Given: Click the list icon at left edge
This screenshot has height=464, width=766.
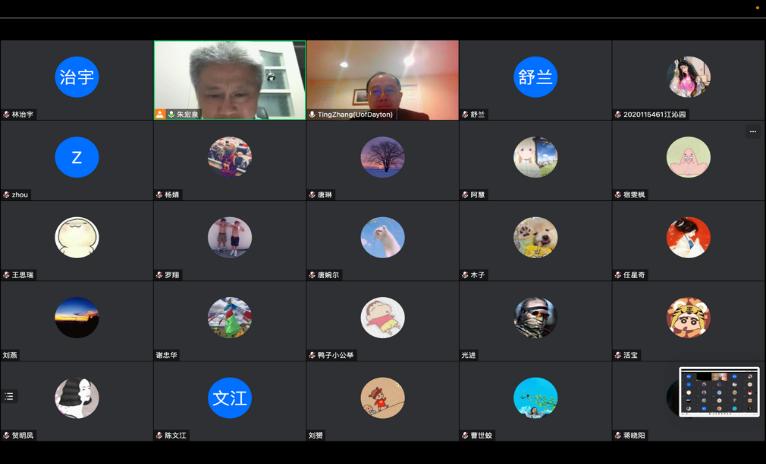Looking at the screenshot, I should pos(9,396).
